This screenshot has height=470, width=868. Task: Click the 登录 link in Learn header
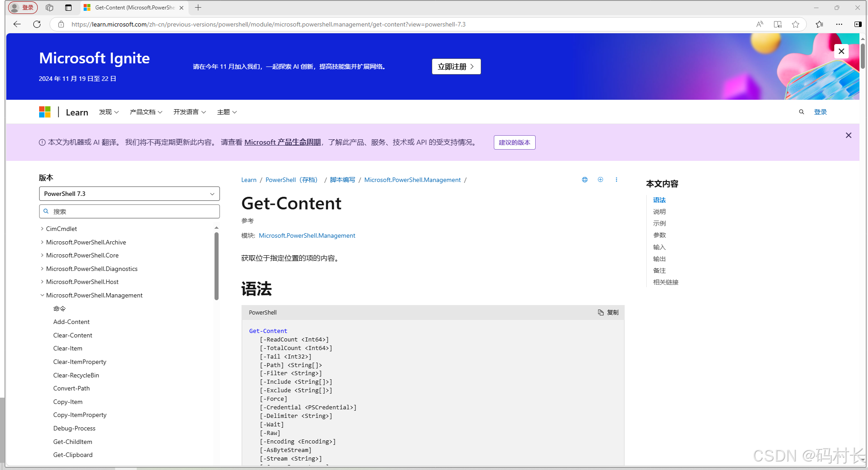(x=820, y=112)
